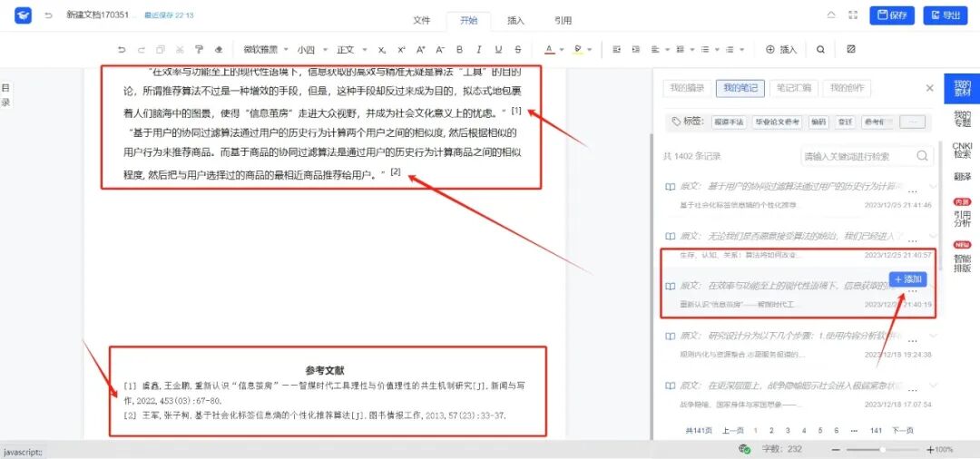Open the 正文 paragraph style dropdown
Viewport: 980px width, 459px height.
pos(351,49)
